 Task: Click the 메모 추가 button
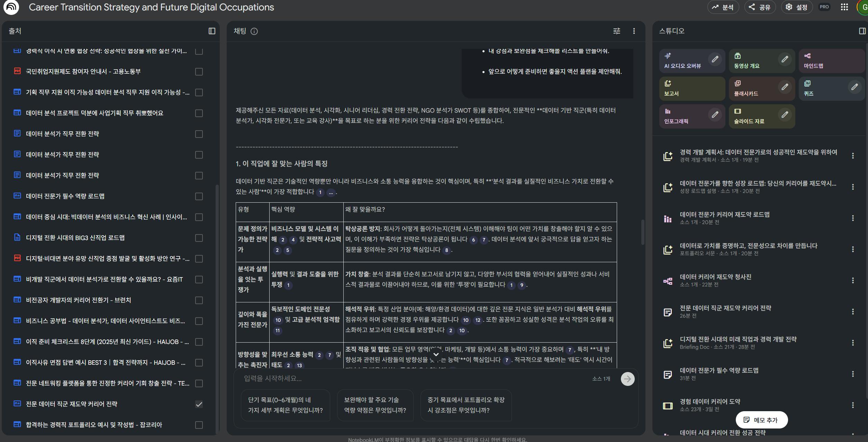(x=761, y=419)
